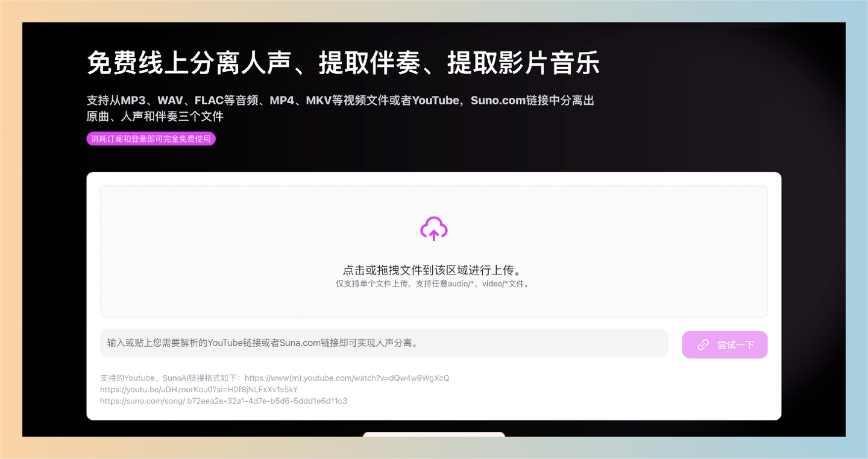The width and height of the screenshot is (868, 459).
Task: Click the 消耗订阅和登录即可完全免费使用 pink badge
Action: tap(151, 139)
